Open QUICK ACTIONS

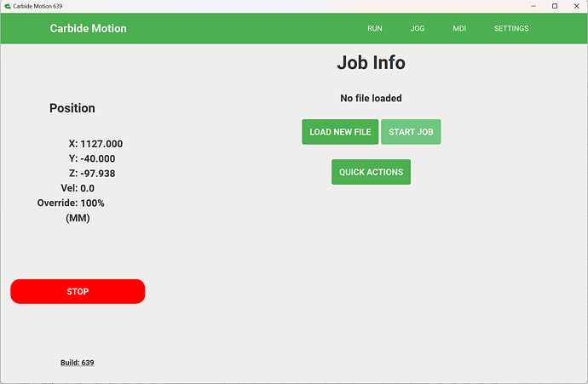pos(371,172)
